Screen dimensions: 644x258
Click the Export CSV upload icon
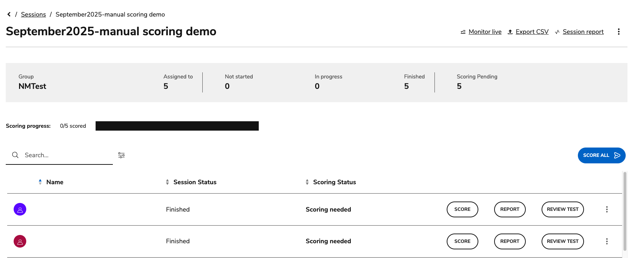510,32
